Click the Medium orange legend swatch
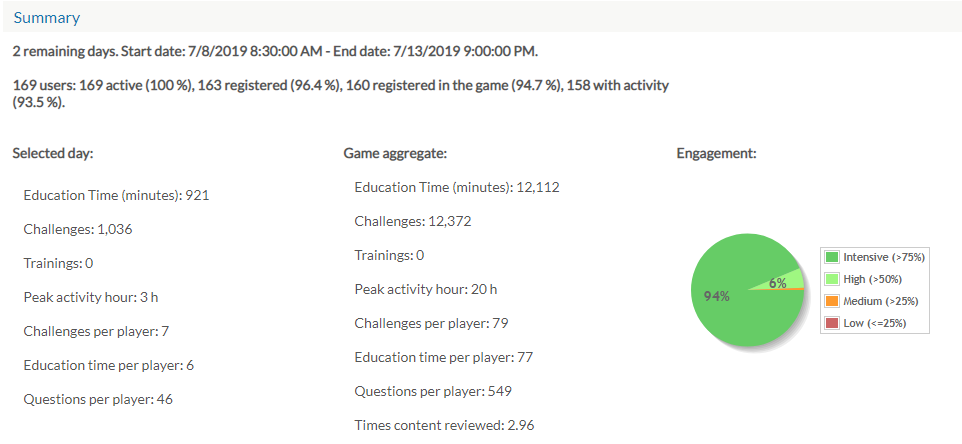 click(832, 301)
